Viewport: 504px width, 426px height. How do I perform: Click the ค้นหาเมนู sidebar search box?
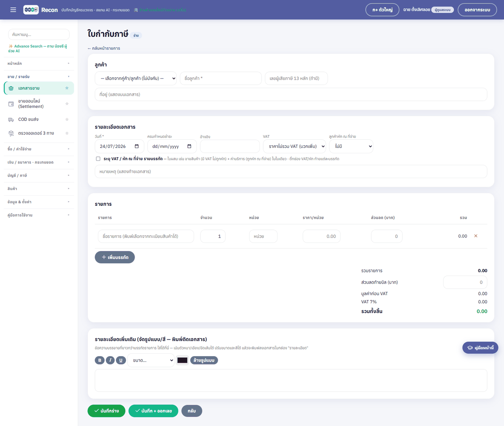point(39,35)
